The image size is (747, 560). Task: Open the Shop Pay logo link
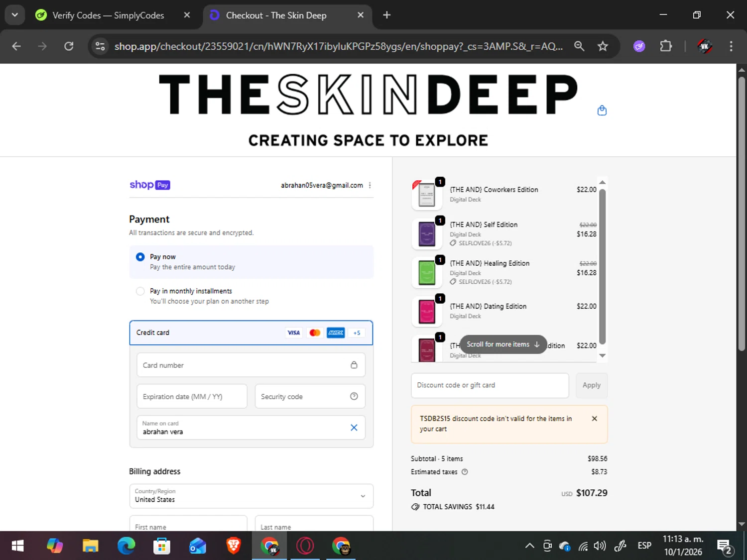click(x=150, y=185)
